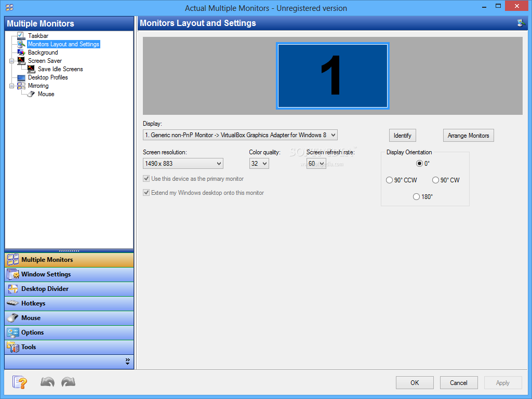Click the Identify button
The height and width of the screenshot is (399, 532).
tap(403, 136)
